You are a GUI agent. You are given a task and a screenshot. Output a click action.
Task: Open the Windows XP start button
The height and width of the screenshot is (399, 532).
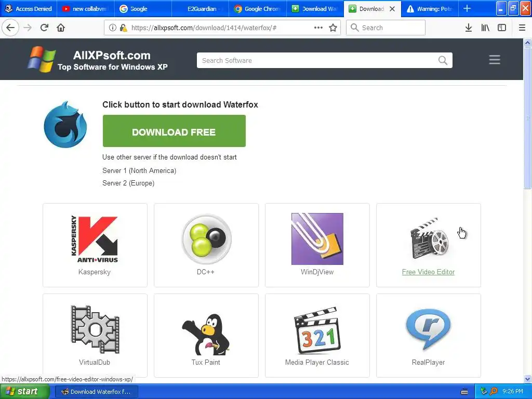(24, 392)
